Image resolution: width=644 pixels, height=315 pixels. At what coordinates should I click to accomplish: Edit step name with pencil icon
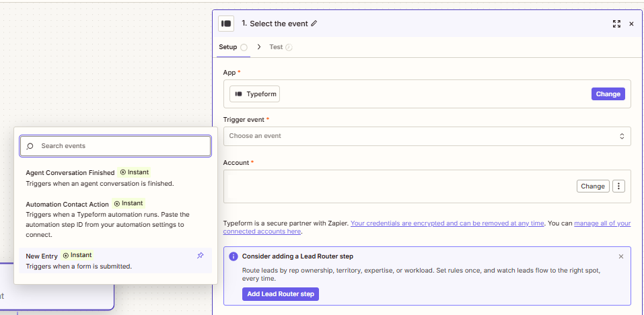pyautogui.click(x=314, y=24)
